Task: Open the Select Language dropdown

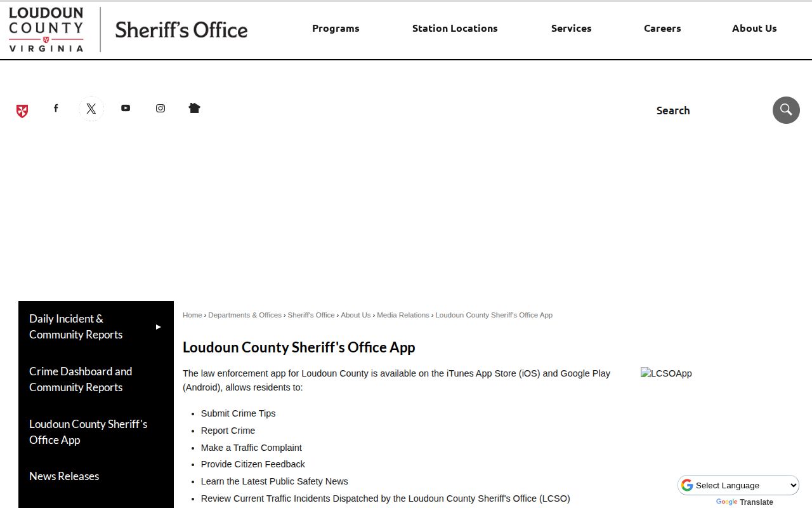Action: click(738, 485)
